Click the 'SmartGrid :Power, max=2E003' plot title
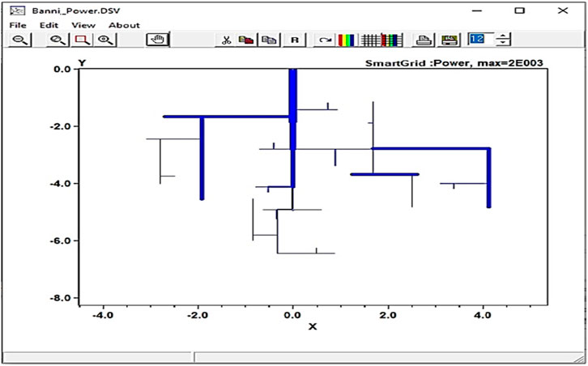The height and width of the screenshot is (366, 588). click(x=454, y=62)
